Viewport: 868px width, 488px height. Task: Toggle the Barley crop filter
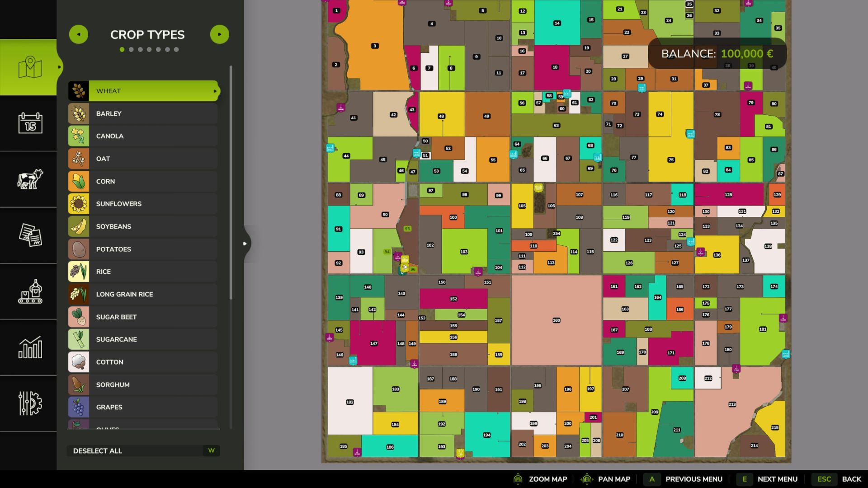click(x=143, y=113)
